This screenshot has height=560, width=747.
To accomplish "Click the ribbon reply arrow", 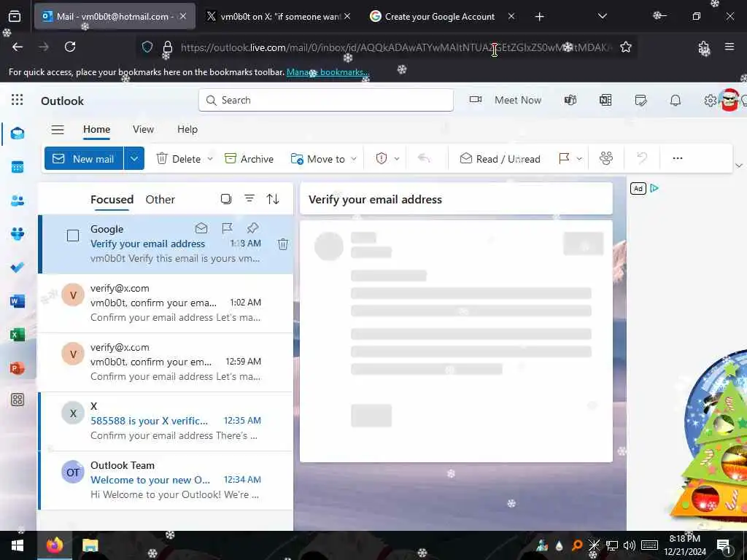I will [x=424, y=158].
